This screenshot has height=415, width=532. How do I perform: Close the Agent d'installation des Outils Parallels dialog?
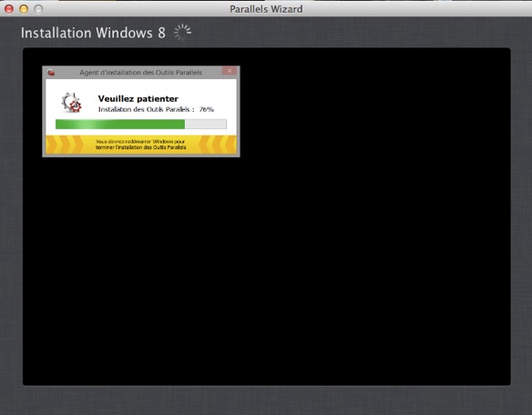tap(230, 71)
